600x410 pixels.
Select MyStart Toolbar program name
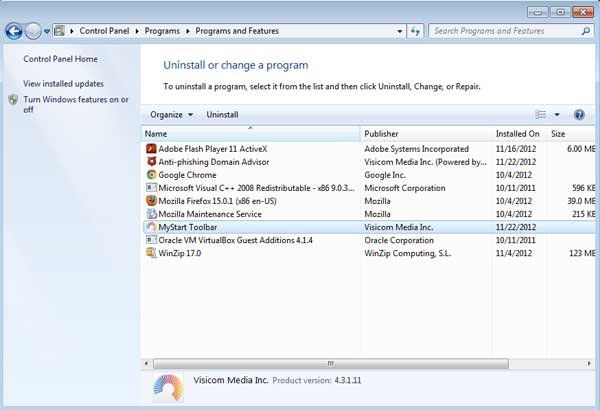point(188,227)
